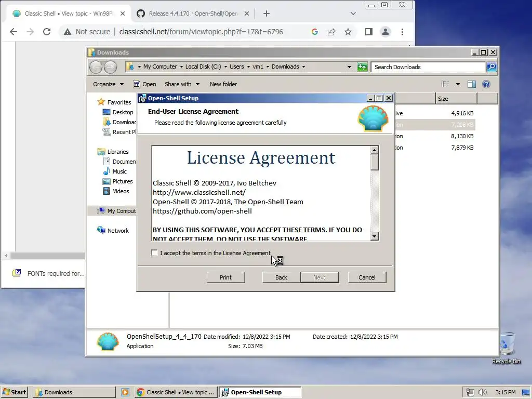Switch to Downloads taskbar button

(x=74, y=392)
